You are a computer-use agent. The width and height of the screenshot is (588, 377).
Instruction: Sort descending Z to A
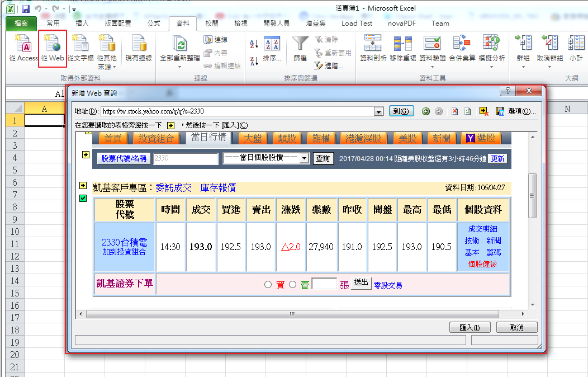254,61
